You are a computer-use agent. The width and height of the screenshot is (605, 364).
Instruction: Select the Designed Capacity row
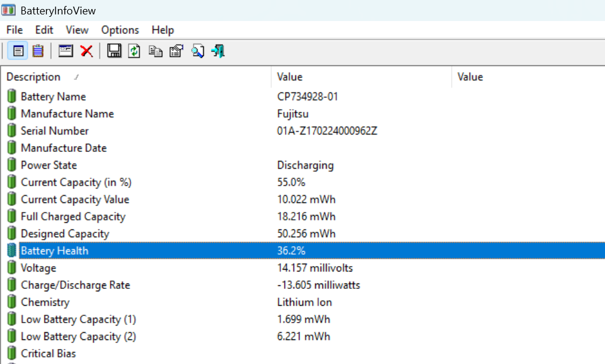302,234
